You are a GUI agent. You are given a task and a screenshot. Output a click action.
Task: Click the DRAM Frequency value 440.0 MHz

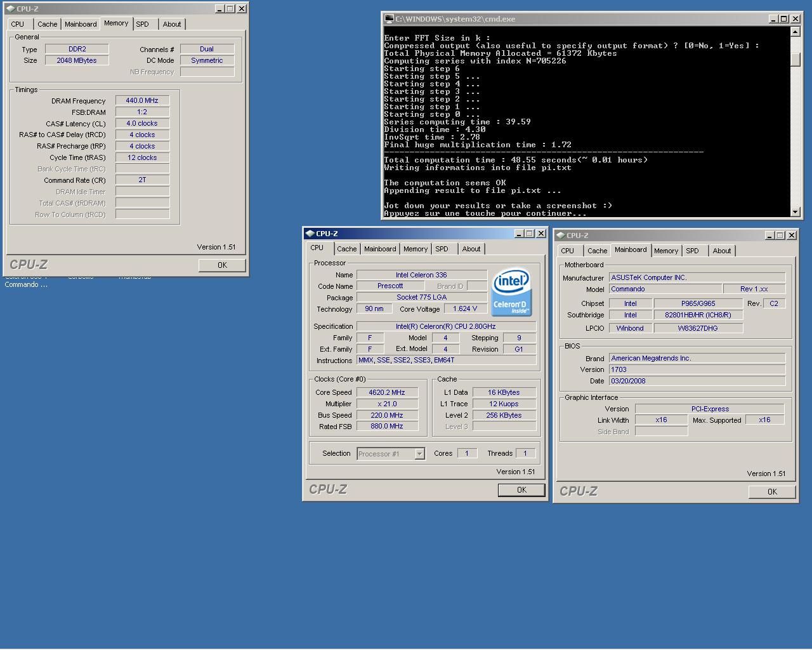coord(142,100)
